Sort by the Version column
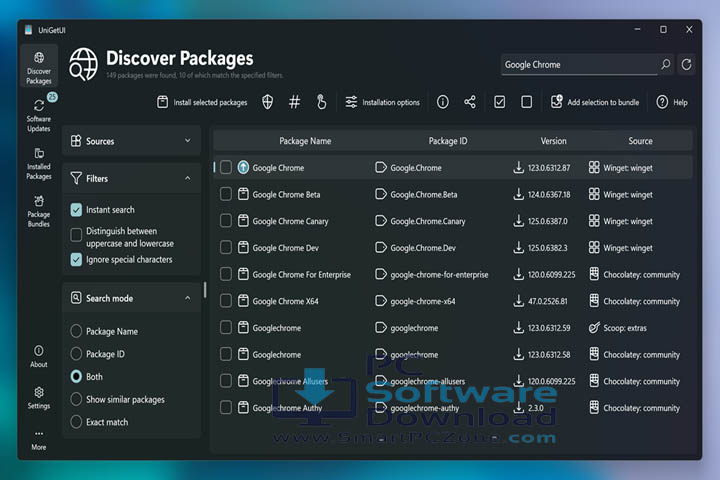720x480 pixels. [x=553, y=141]
